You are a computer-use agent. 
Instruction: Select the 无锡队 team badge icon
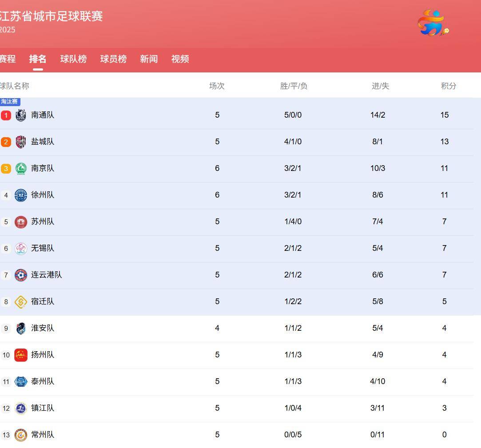point(20,248)
